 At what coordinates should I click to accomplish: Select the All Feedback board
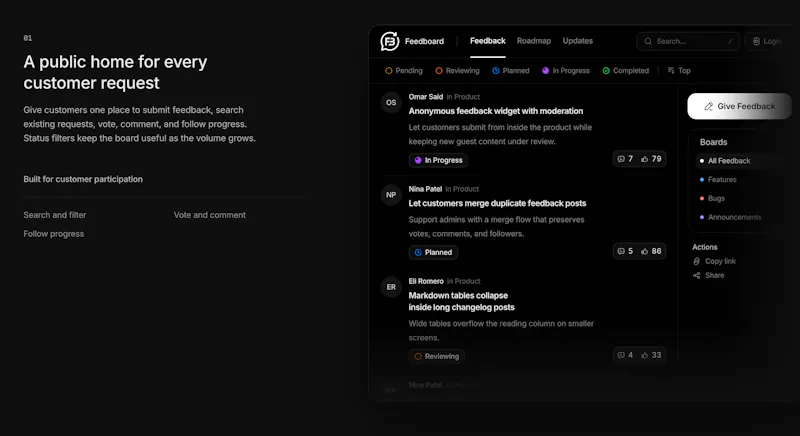pos(738,161)
